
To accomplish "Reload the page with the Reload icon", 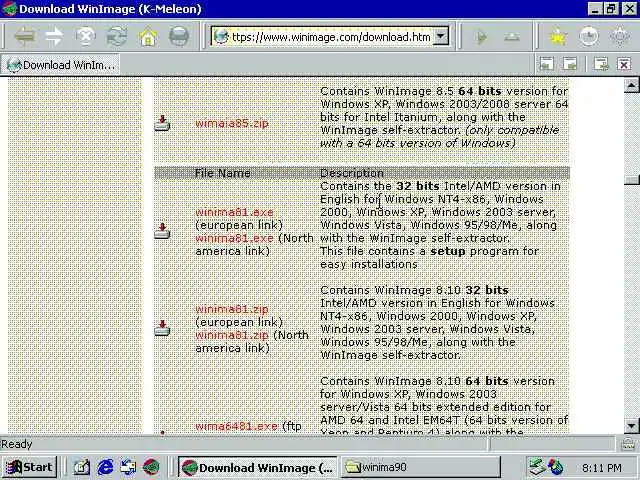I will [x=117, y=37].
